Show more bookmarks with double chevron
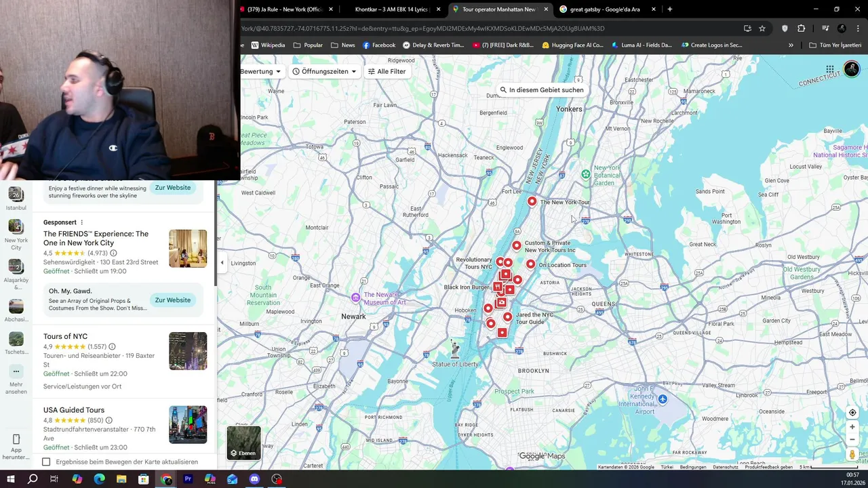 click(791, 45)
